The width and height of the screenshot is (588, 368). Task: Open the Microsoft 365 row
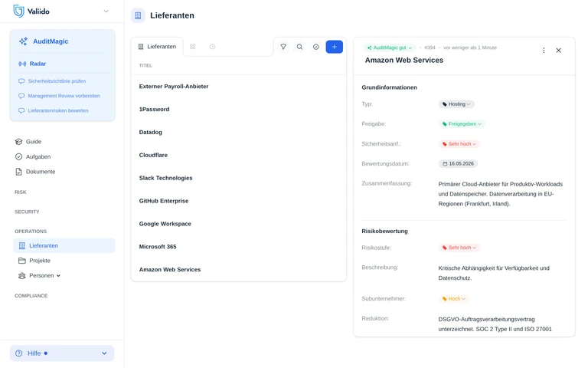pos(239,247)
